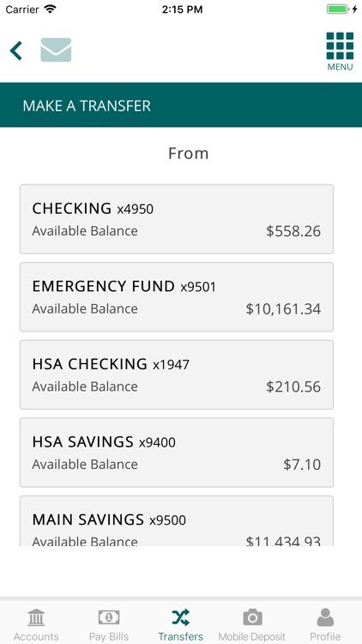This screenshot has height=644, width=362.
Task: Select CHECKING x4950 as source account
Action: 177,219
